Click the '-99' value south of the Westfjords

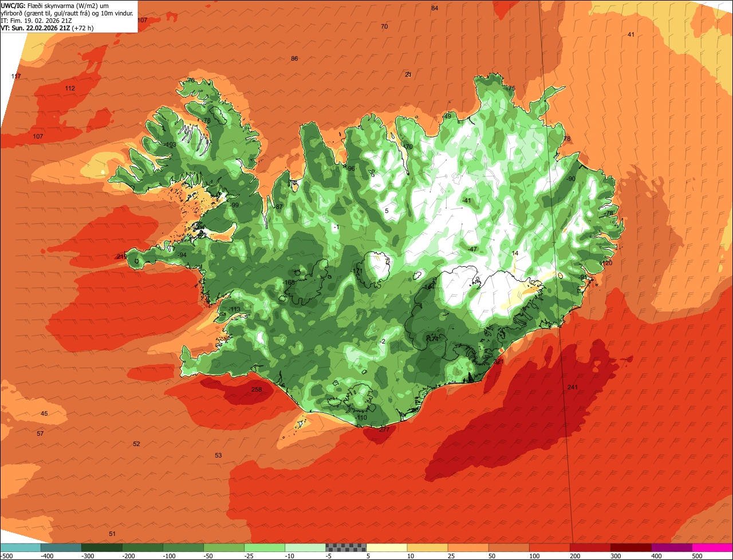tap(234, 205)
